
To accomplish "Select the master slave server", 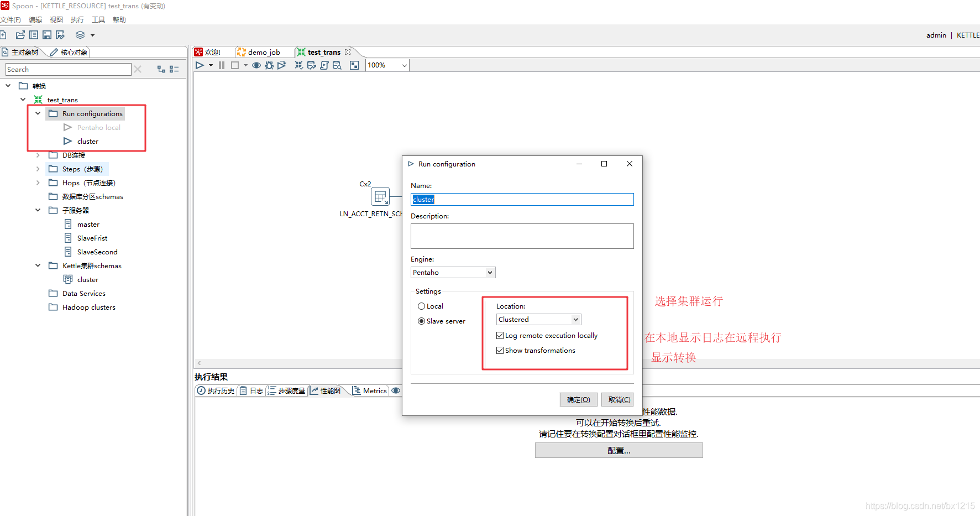I will 88,225.
